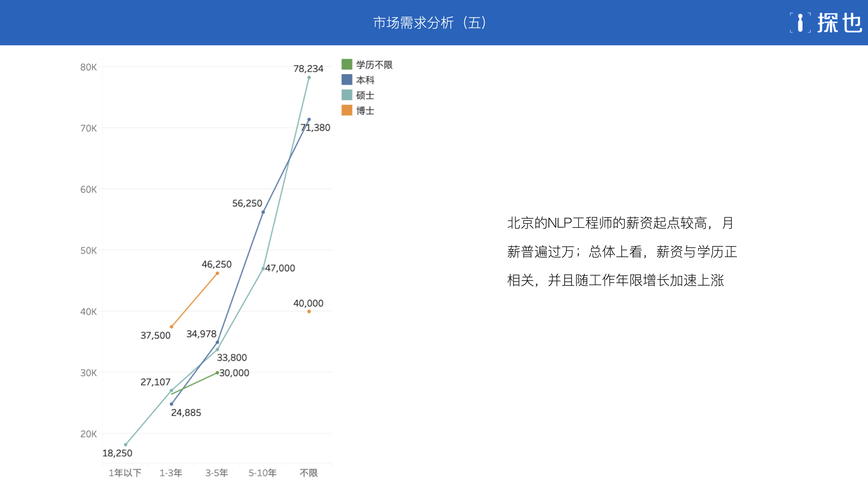Click the 不限 axis category
This screenshot has height=488, width=868.
[309, 473]
